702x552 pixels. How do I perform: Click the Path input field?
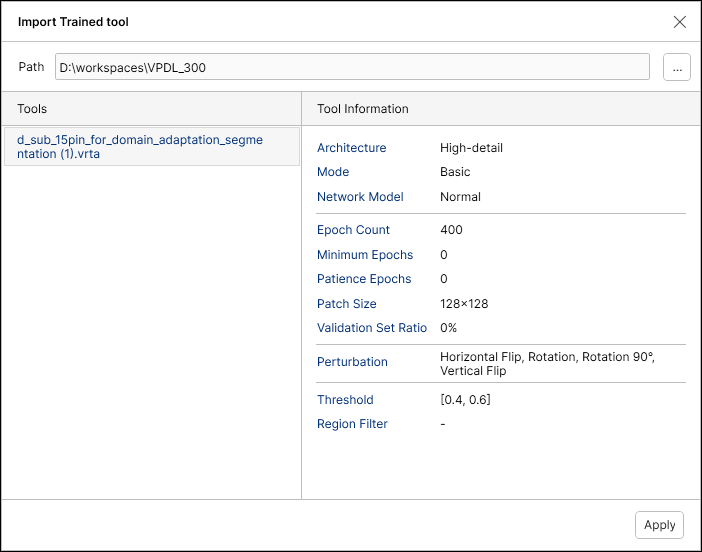(x=352, y=67)
